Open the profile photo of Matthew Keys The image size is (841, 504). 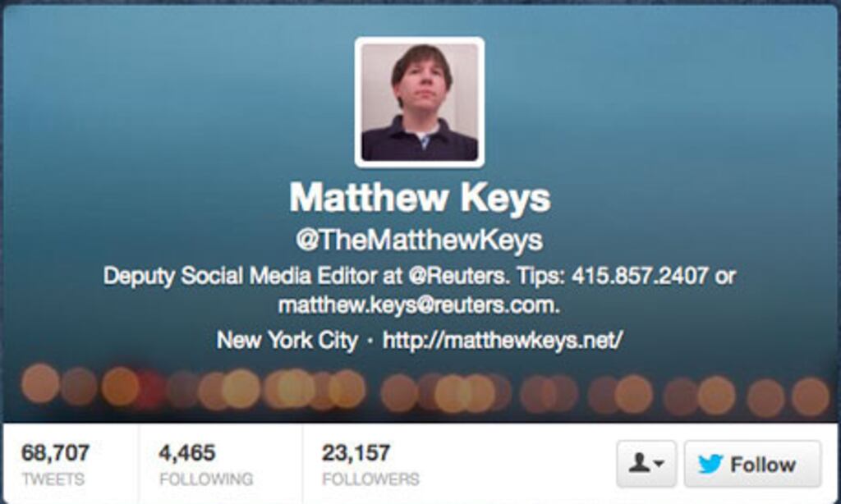(x=420, y=102)
